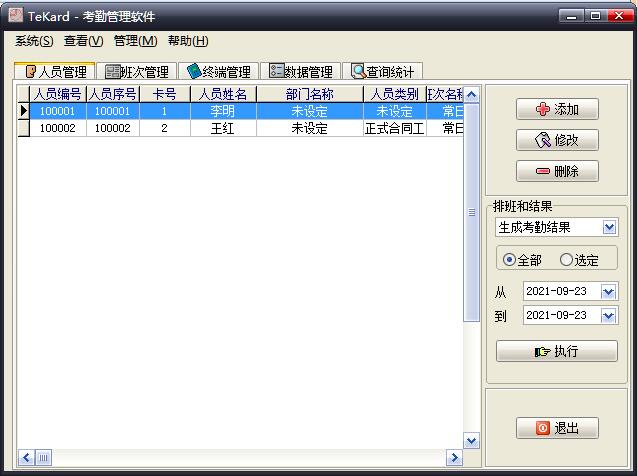
Task: Click the 班次管理 tab icon
Action: click(112, 72)
